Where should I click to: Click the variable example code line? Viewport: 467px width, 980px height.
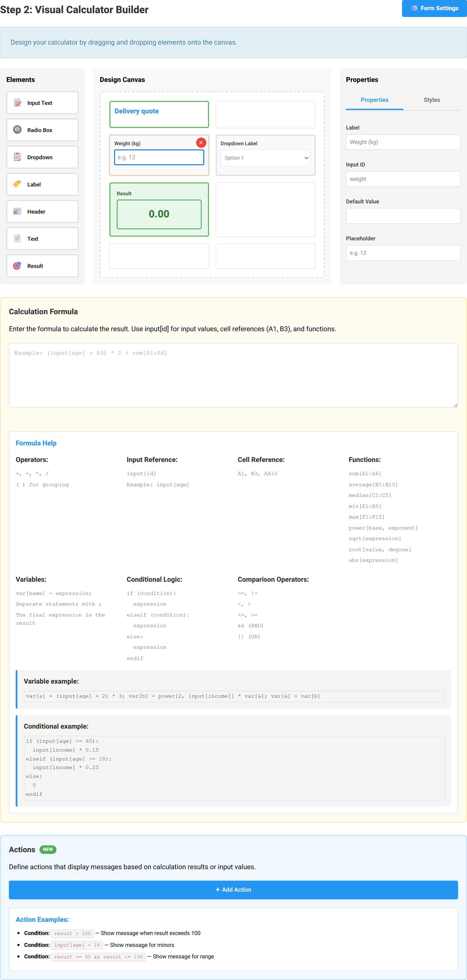pos(234,696)
